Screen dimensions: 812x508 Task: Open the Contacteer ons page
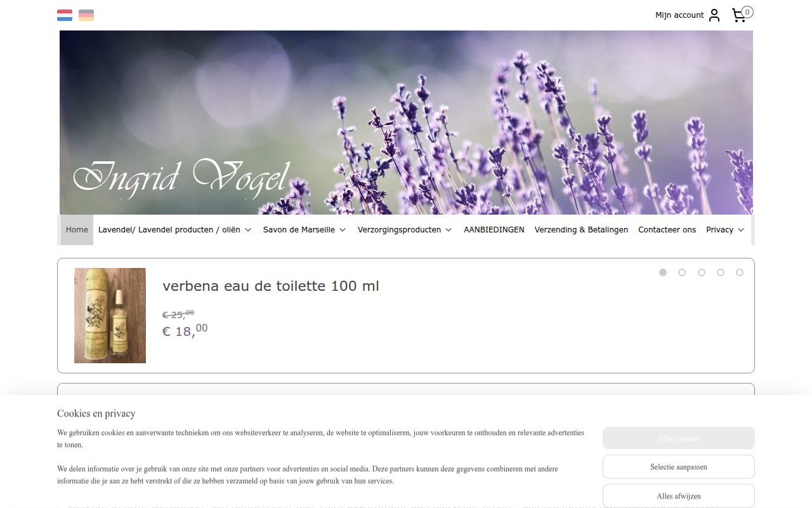[667, 230]
